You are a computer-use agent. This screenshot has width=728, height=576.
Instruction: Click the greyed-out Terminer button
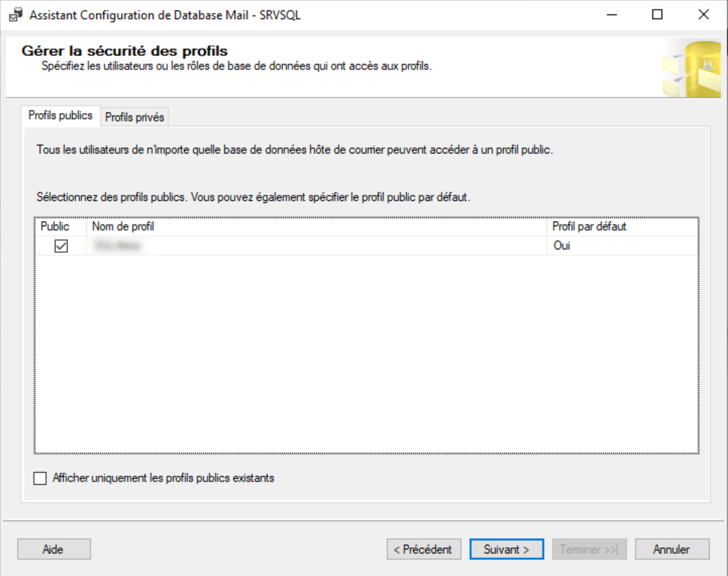(589, 549)
